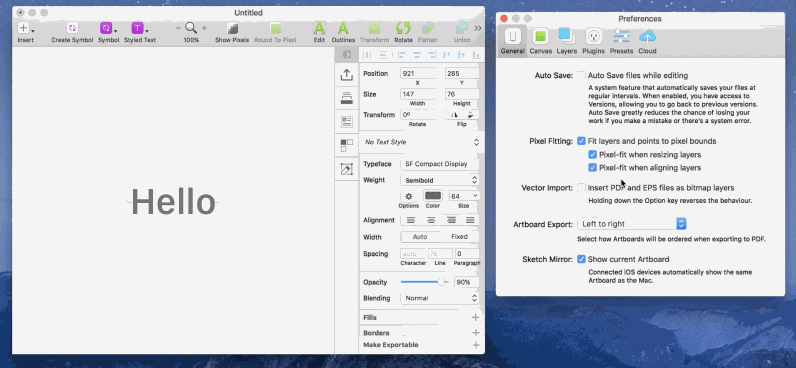The height and width of the screenshot is (368, 796).
Task: Switch to Cloud preferences tab
Action: [x=648, y=42]
